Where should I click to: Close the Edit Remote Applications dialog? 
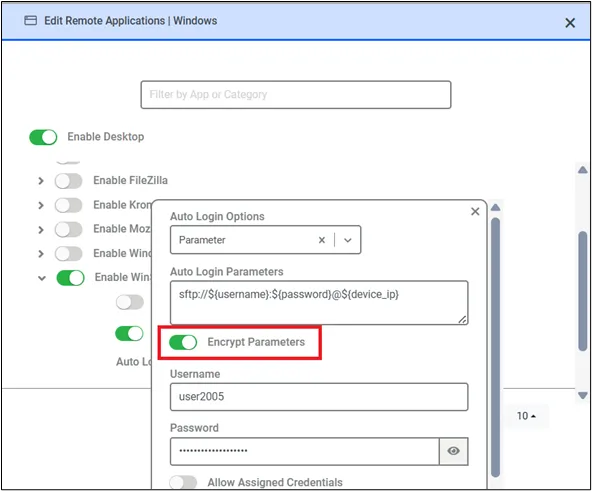pos(570,23)
